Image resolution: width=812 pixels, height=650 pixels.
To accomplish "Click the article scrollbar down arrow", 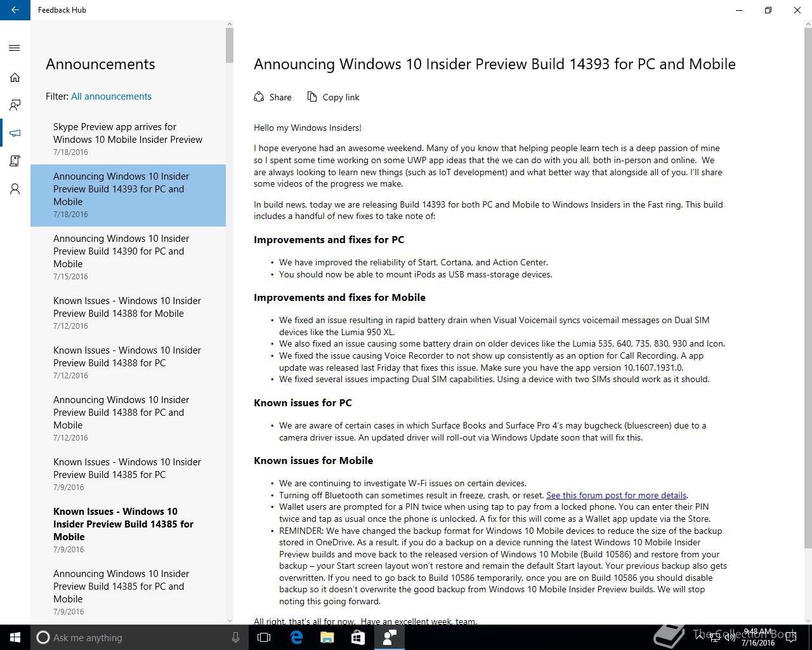I will coord(808,620).
